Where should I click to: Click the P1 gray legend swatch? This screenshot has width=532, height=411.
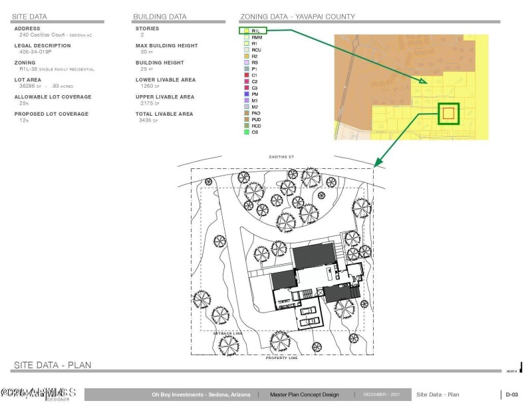pyautogui.click(x=246, y=69)
